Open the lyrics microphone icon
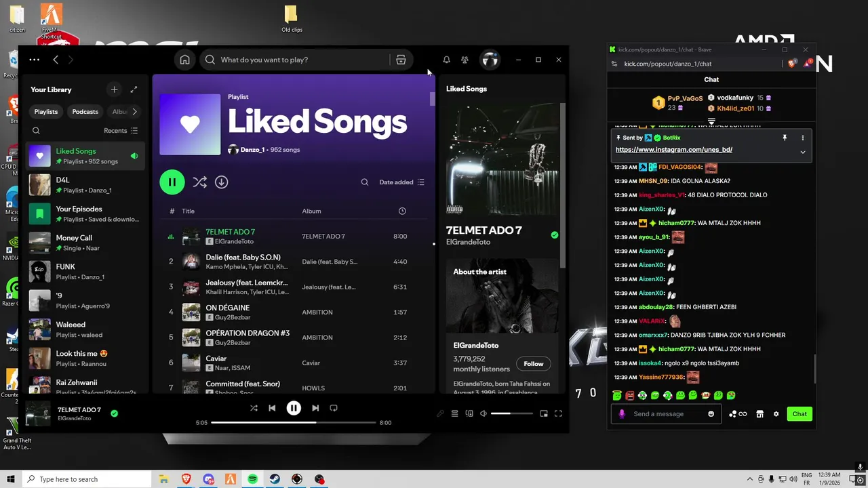Viewport: 868px width, 488px height. click(440, 413)
